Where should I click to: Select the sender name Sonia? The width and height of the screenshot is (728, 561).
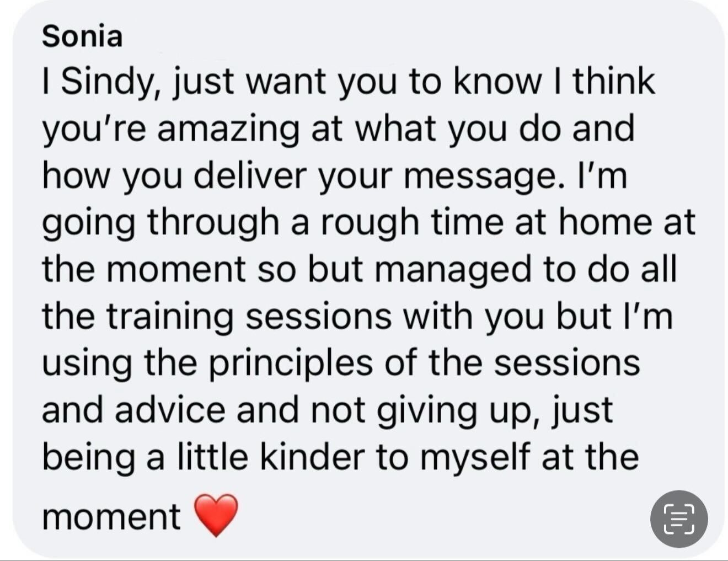click(82, 36)
